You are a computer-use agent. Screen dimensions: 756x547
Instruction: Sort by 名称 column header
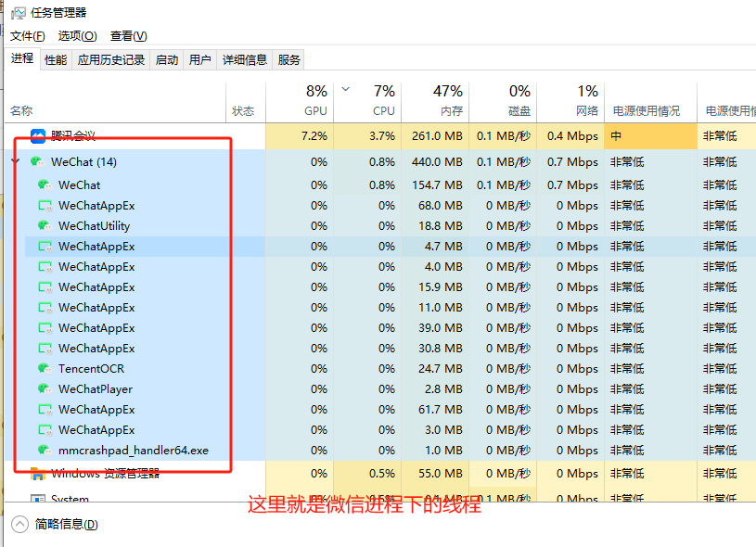point(115,102)
